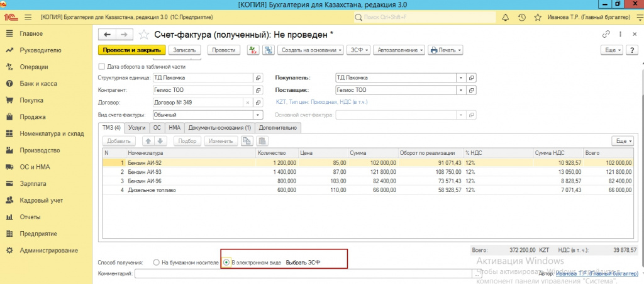This screenshot has width=644, height=284.
Task: Open Покупатель field card icon
Action: tap(472, 77)
